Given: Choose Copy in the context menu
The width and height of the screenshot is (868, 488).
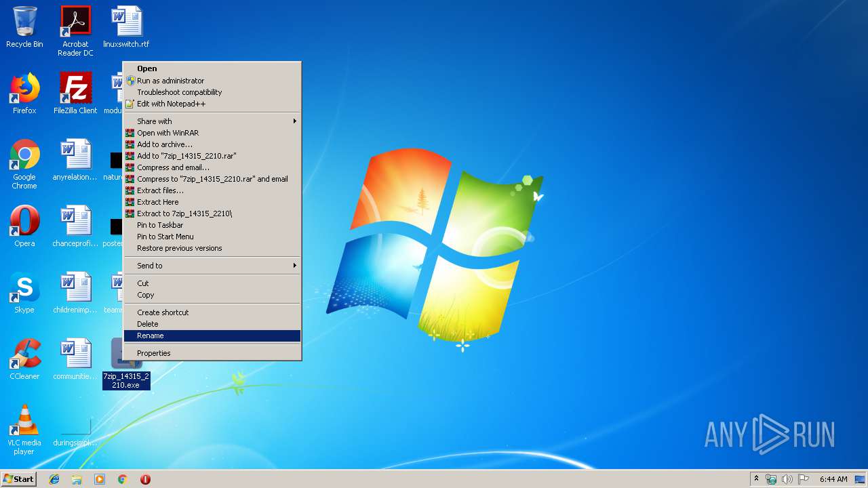Looking at the screenshot, I should (x=212, y=295).
